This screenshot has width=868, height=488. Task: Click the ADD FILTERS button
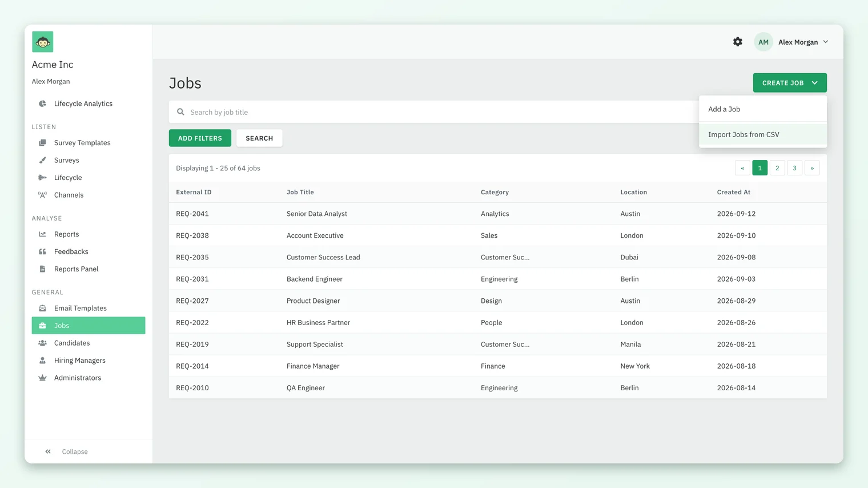point(200,138)
